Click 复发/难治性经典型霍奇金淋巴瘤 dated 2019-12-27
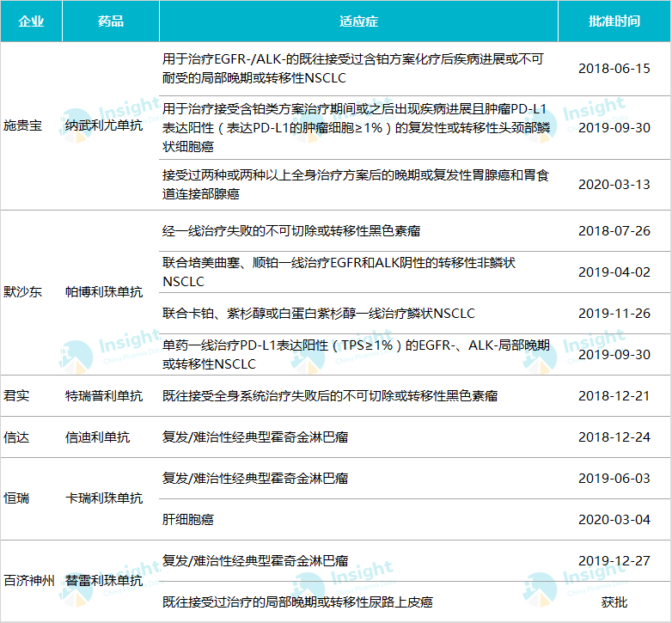Screen dimensions: 672x623 click(x=255, y=560)
